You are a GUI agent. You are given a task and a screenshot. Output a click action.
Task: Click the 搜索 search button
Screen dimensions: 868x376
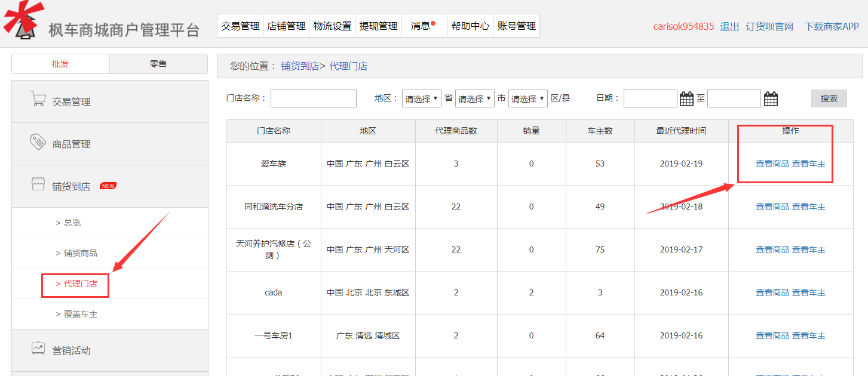coord(829,98)
